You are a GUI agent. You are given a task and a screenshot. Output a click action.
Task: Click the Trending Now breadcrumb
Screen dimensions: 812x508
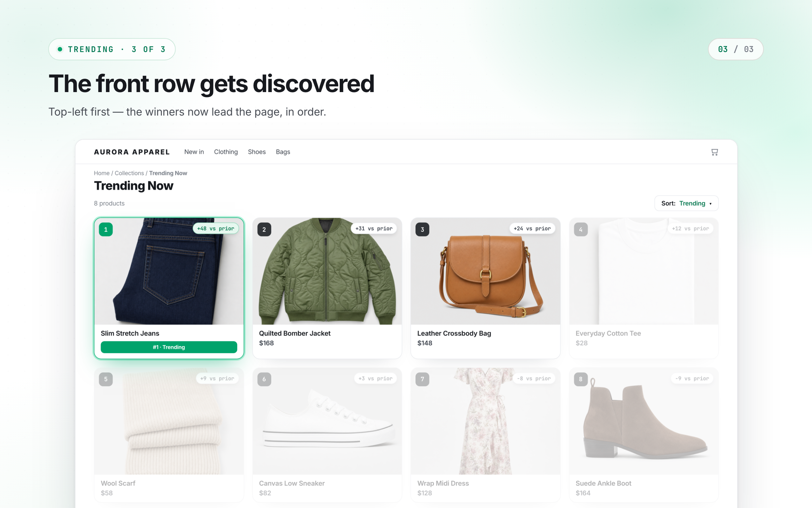click(168, 173)
